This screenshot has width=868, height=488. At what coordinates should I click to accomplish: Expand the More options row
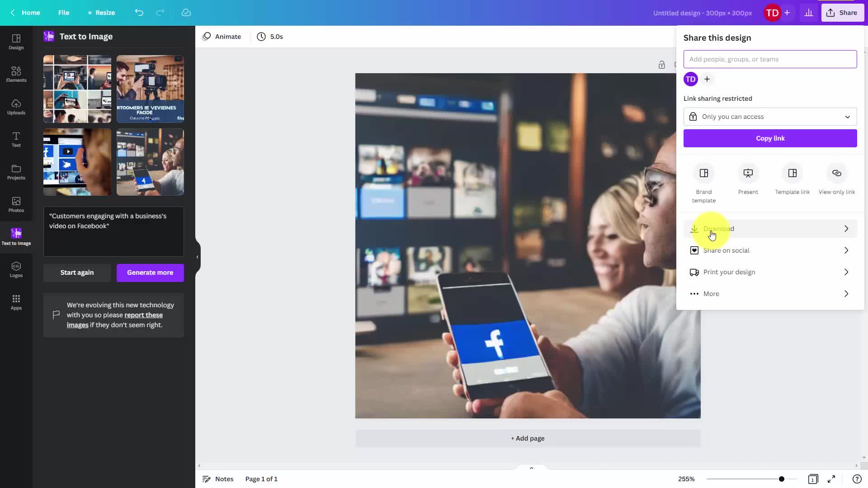(770, 294)
